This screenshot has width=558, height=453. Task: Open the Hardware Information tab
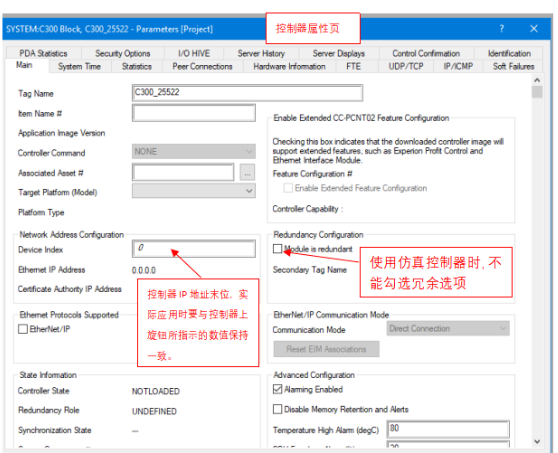289,67
